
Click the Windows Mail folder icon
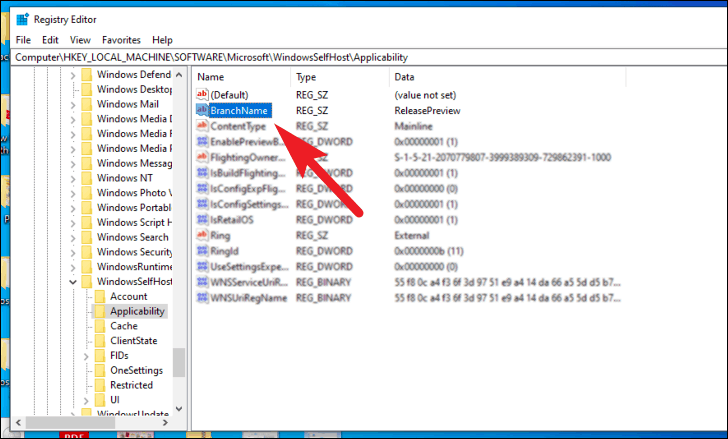pos(86,104)
